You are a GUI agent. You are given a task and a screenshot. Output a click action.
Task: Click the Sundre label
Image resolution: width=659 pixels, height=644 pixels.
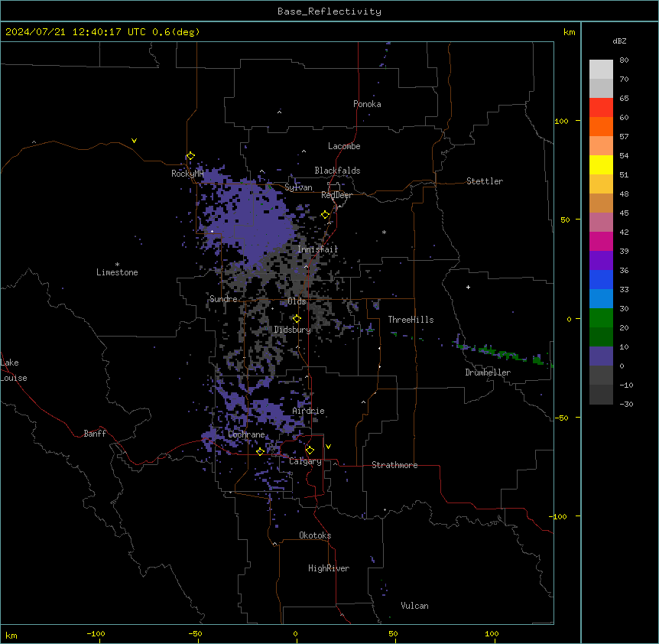pyautogui.click(x=223, y=299)
